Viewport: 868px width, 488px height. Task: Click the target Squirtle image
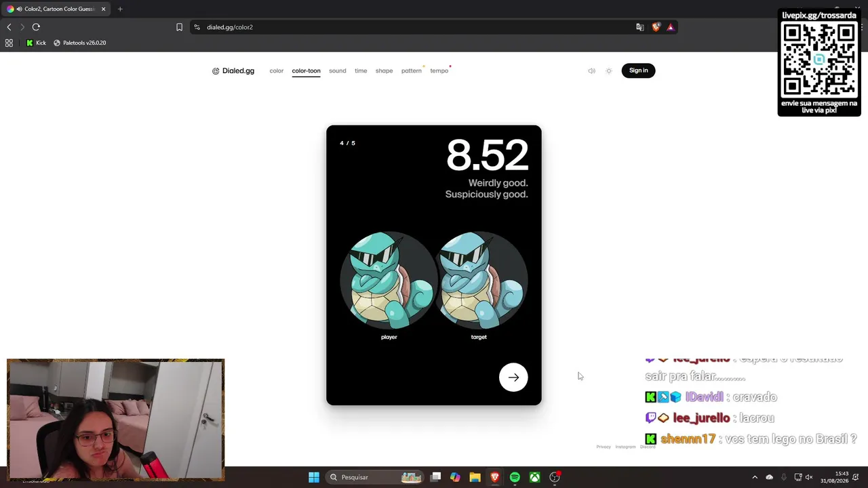tap(479, 280)
